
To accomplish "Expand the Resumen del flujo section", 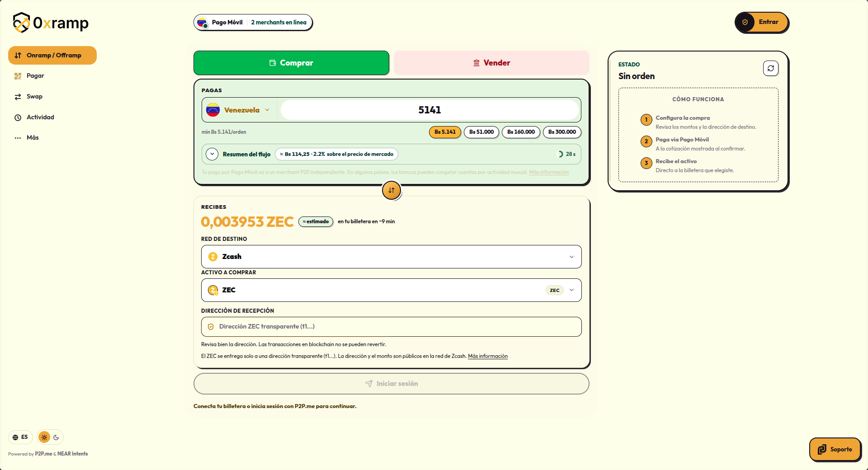I will point(212,154).
